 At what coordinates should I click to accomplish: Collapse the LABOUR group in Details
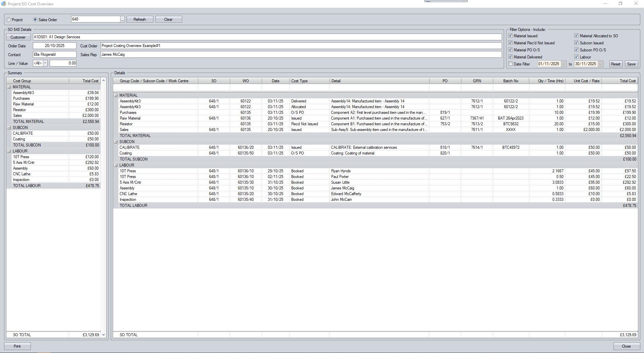[116, 165]
